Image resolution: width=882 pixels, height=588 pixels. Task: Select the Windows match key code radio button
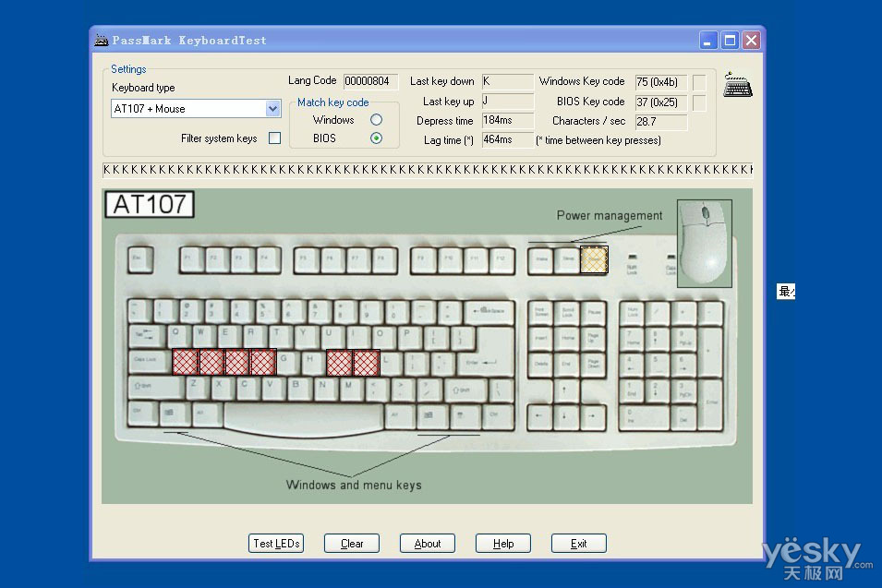(376, 120)
